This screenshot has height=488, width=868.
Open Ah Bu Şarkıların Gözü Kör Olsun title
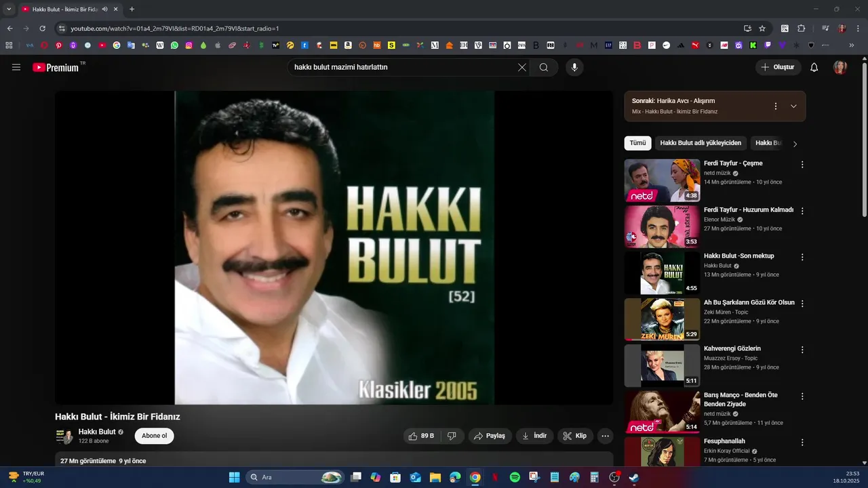(x=749, y=302)
